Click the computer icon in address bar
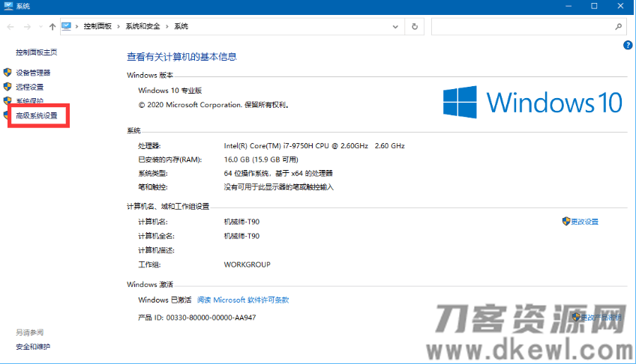This screenshot has height=364, width=636. pos(66,26)
